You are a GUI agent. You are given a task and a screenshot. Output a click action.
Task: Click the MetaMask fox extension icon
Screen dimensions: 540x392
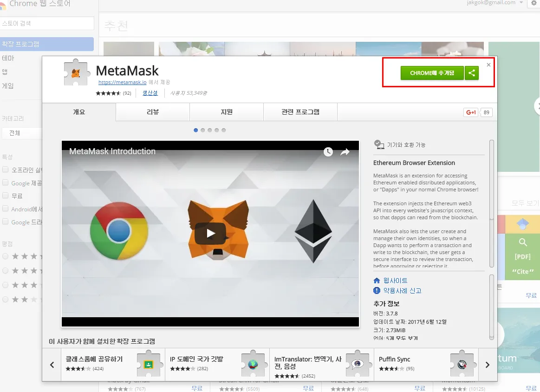(x=76, y=72)
